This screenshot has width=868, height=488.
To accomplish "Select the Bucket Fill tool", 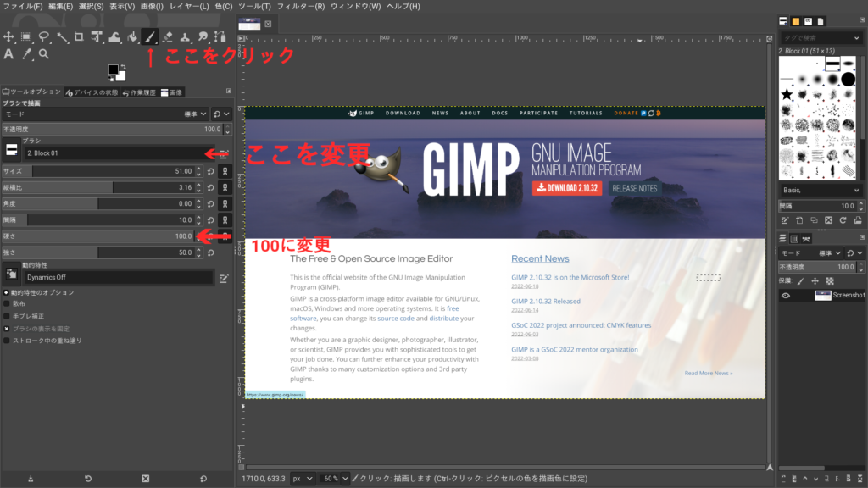I will coord(132,37).
